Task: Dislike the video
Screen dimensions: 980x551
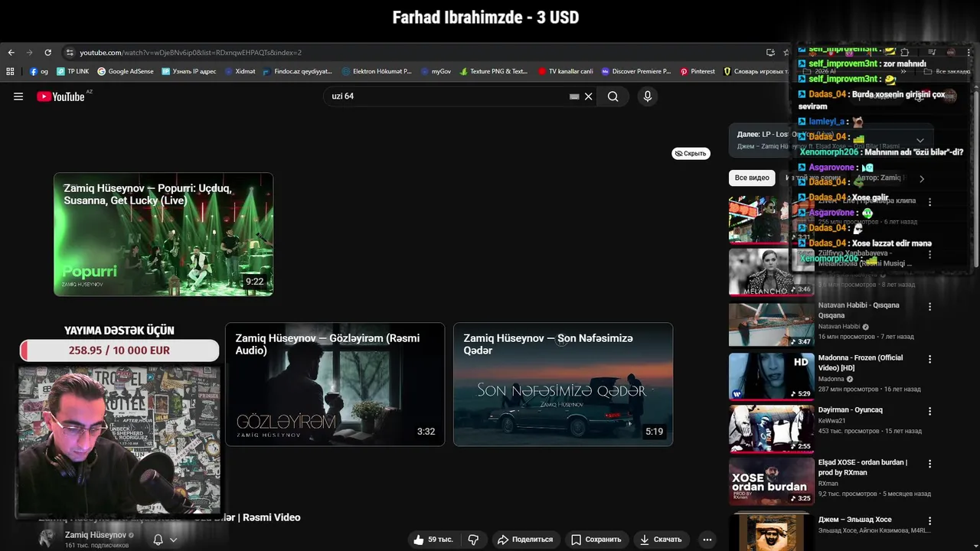Action: coord(473,540)
